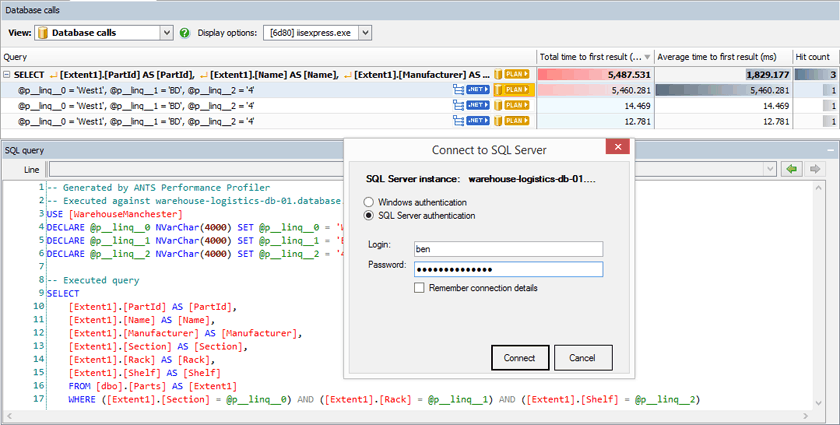Click horizontal scrollbar right arrow in SQL pane
840x425 pixels.
click(x=807, y=416)
